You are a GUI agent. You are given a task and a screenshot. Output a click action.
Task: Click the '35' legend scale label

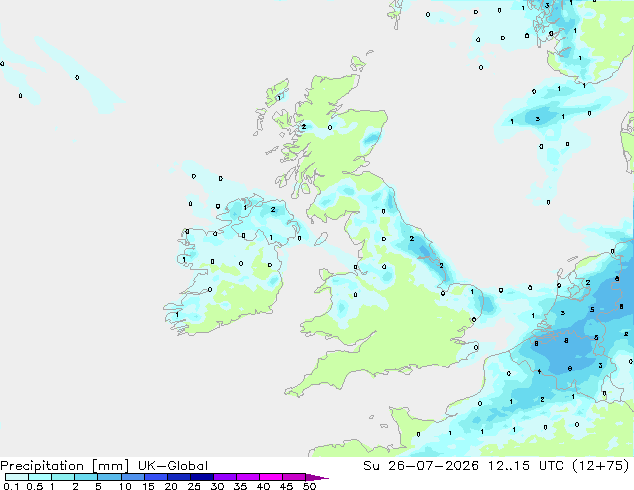(240, 486)
